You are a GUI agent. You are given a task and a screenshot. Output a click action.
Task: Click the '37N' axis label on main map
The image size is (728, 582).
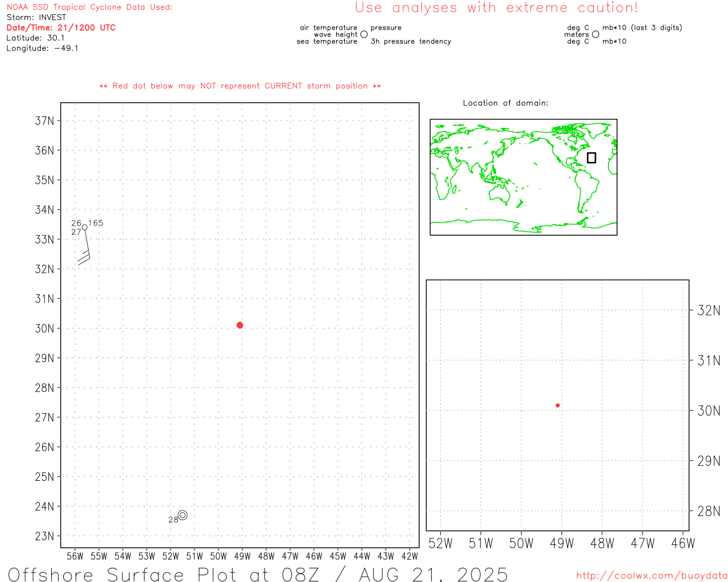(x=45, y=120)
